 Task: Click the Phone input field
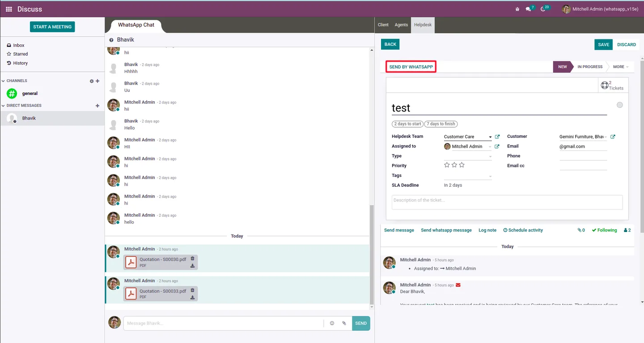pos(583,156)
